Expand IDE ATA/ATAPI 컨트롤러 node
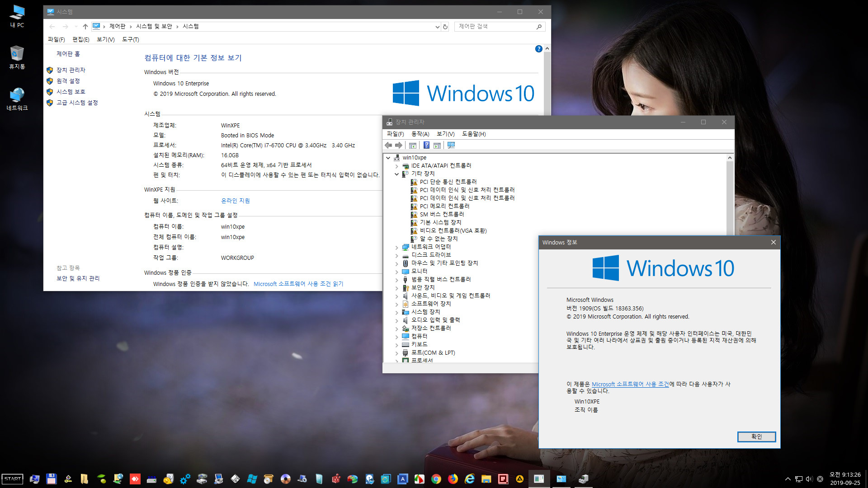The width and height of the screenshot is (868, 488). [397, 166]
